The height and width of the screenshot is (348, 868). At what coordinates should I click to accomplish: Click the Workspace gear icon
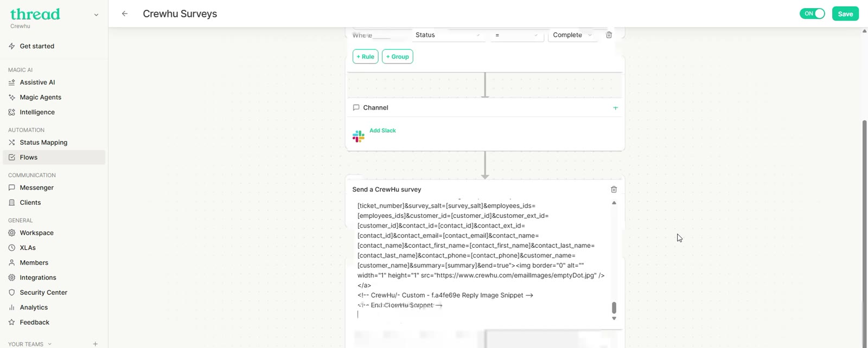coord(12,233)
